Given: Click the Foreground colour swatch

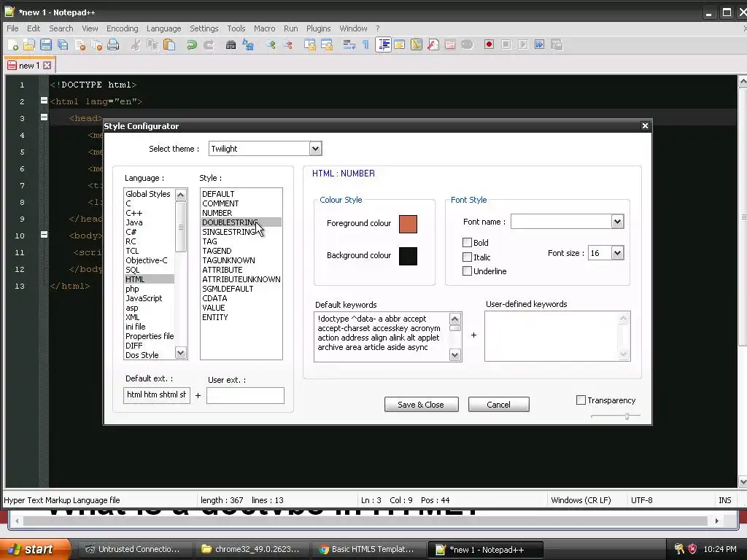Looking at the screenshot, I should 408,224.
